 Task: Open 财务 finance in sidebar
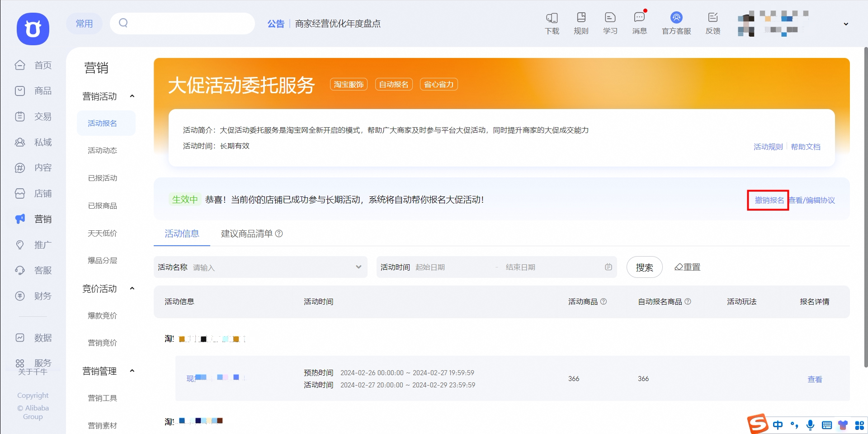[33, 296]
